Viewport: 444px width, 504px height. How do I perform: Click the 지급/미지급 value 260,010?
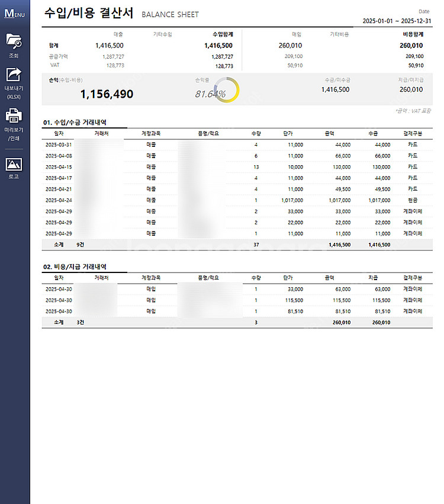pos(411,89)
